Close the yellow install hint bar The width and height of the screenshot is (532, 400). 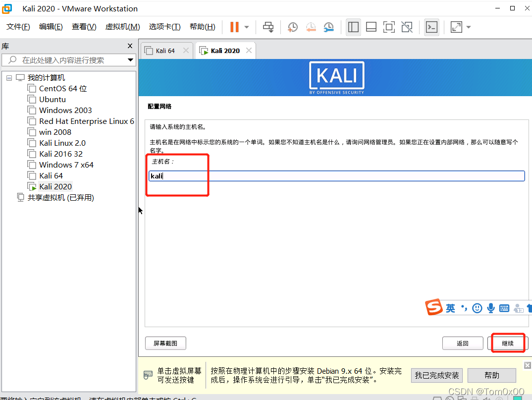click(527, 365)
